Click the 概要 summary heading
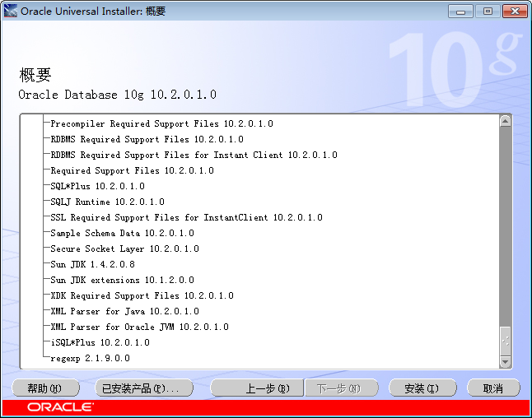The height and width of the screenshot is (418, 532). (35, 75)
